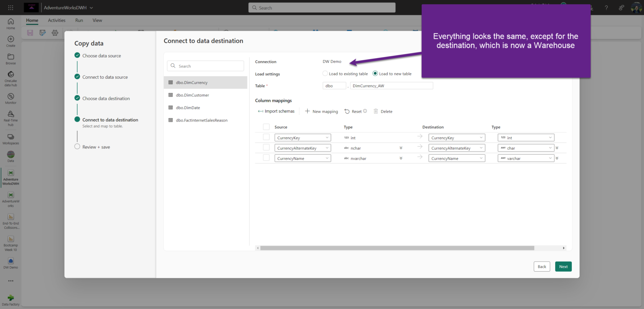The height and width of the screenshot is (309, 644).
Task: Change the destination char type dropdown
Action: pyautogui.click(x=526, y=148)
